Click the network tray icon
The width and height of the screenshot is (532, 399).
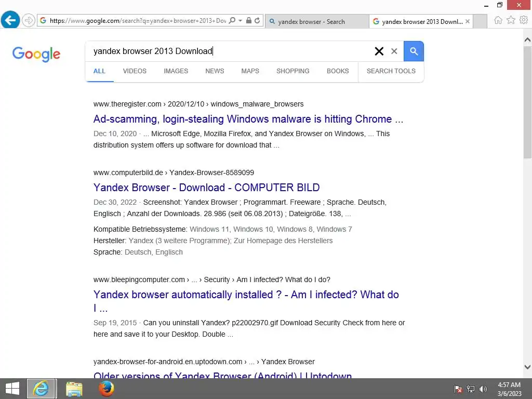click(x=471, y=389)
